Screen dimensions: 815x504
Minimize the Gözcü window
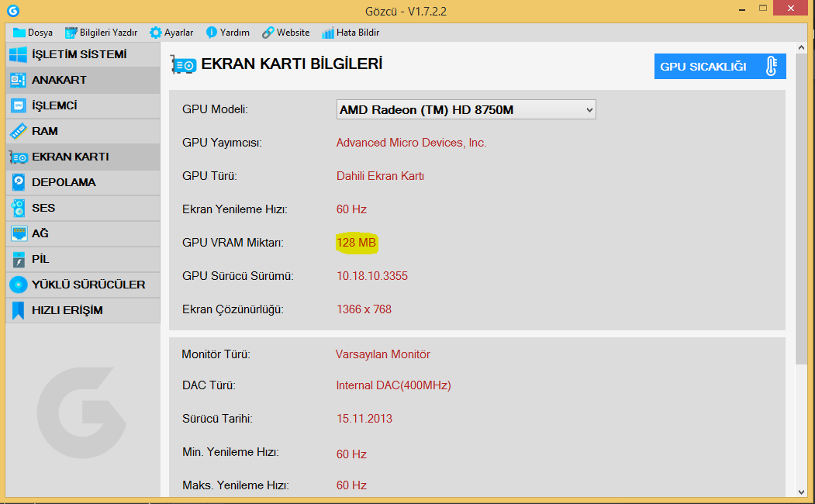pyautogui.click(x=741, y=9)
